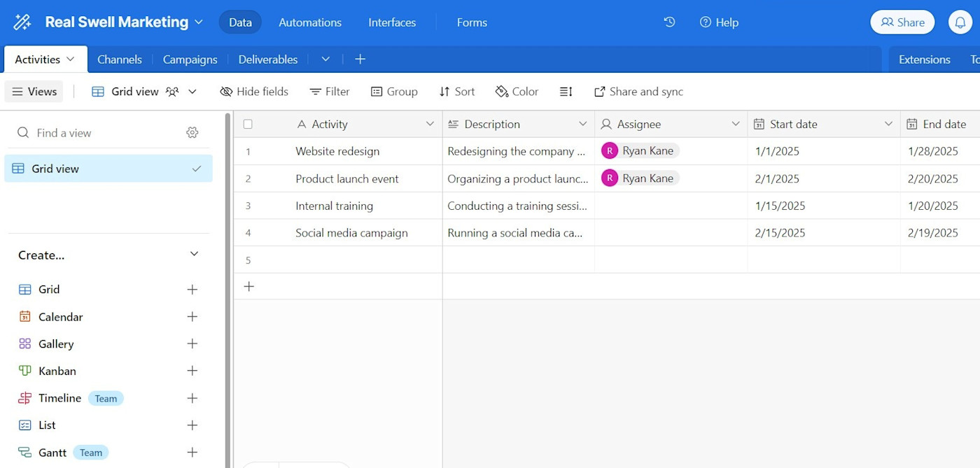Click the Find a view search field
The width and height of the screenshot is (980, 468).
[98, 133]
